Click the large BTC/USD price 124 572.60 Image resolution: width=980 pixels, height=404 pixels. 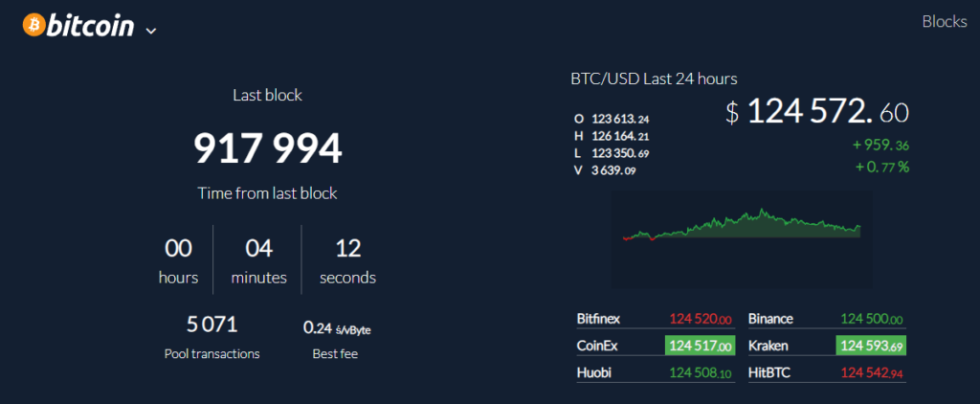(x=817, y=113)
